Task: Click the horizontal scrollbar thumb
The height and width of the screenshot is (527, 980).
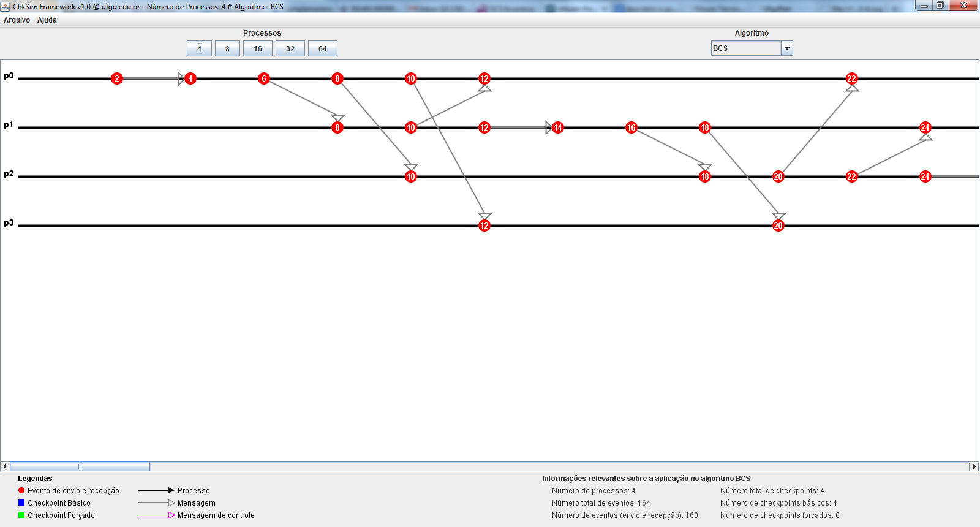Action: point(80,466)
